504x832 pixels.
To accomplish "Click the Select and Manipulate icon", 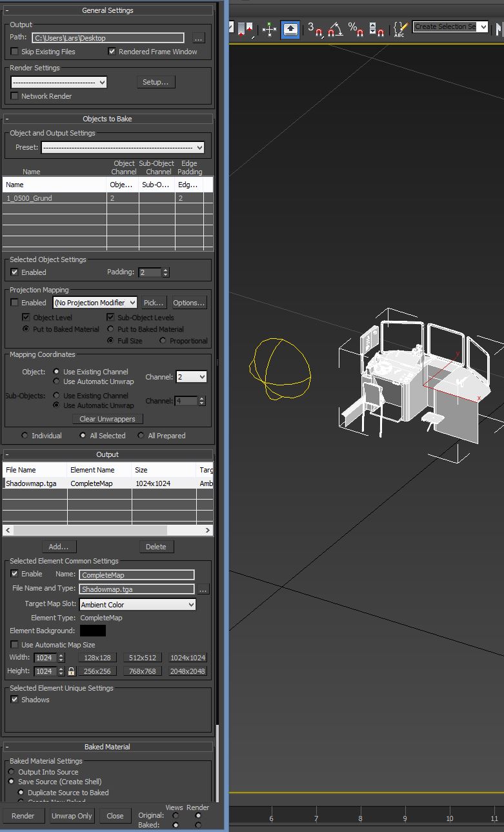I will tap(269, 29).
